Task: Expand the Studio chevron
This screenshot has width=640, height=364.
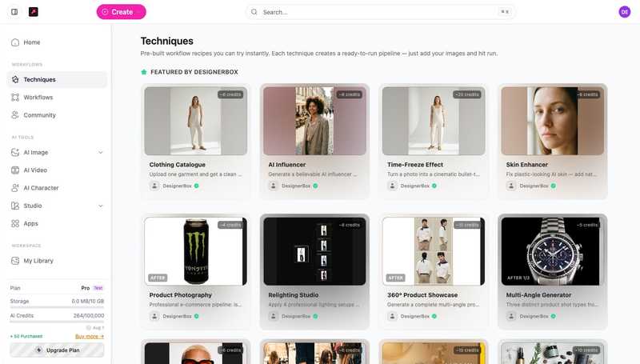Action: pos(101,206)
